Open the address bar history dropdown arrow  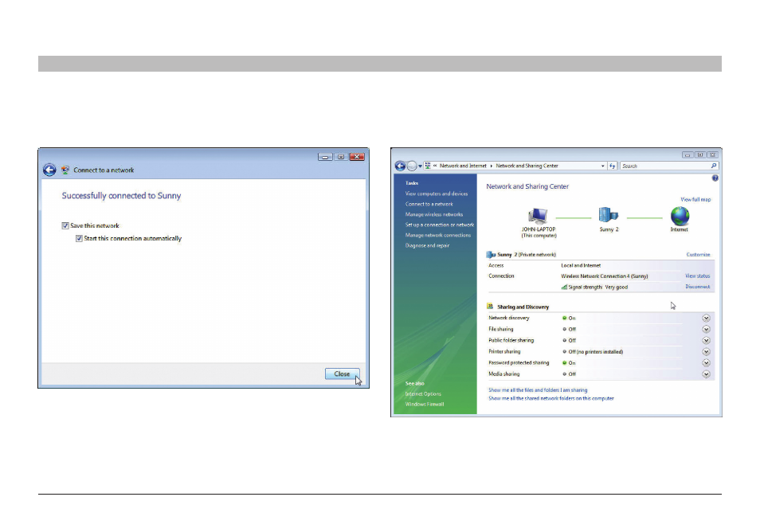pos(602,166)
